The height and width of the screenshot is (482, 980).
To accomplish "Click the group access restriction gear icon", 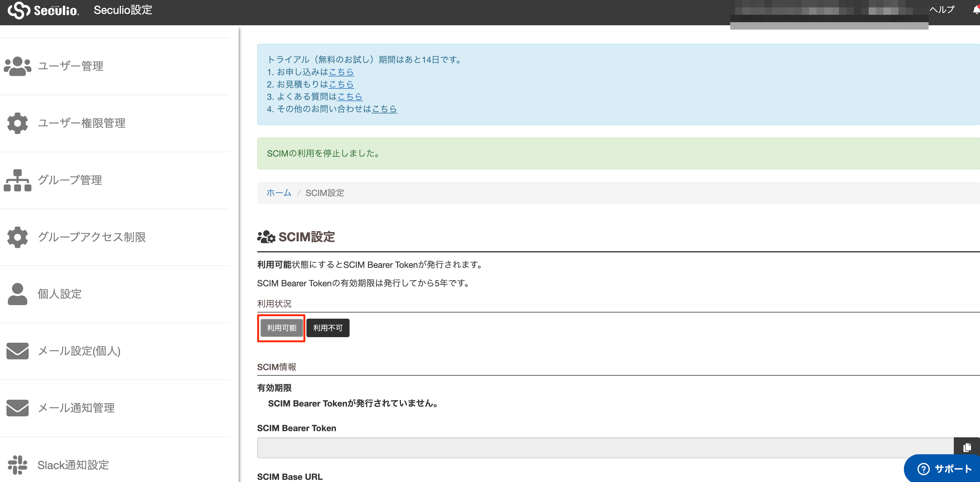I will pyautogui.click(x=17, y=237).
